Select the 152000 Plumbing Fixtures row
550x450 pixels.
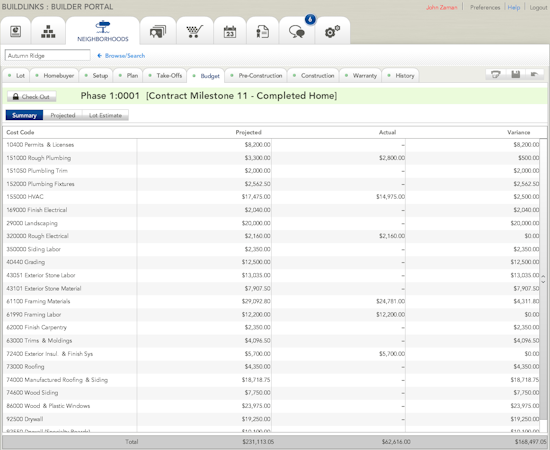(x=271, y=184)
